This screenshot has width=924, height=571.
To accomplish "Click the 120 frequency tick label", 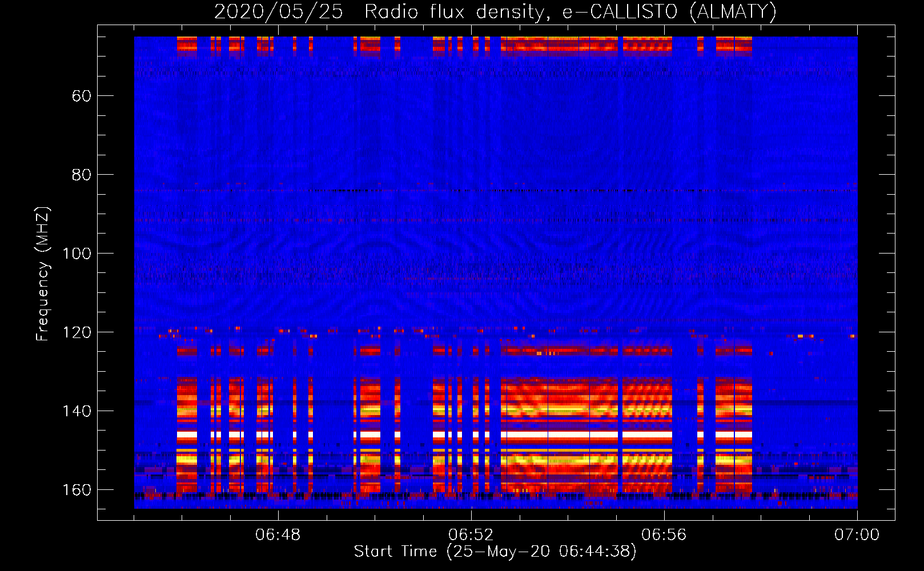I will [x=77, y=332].
